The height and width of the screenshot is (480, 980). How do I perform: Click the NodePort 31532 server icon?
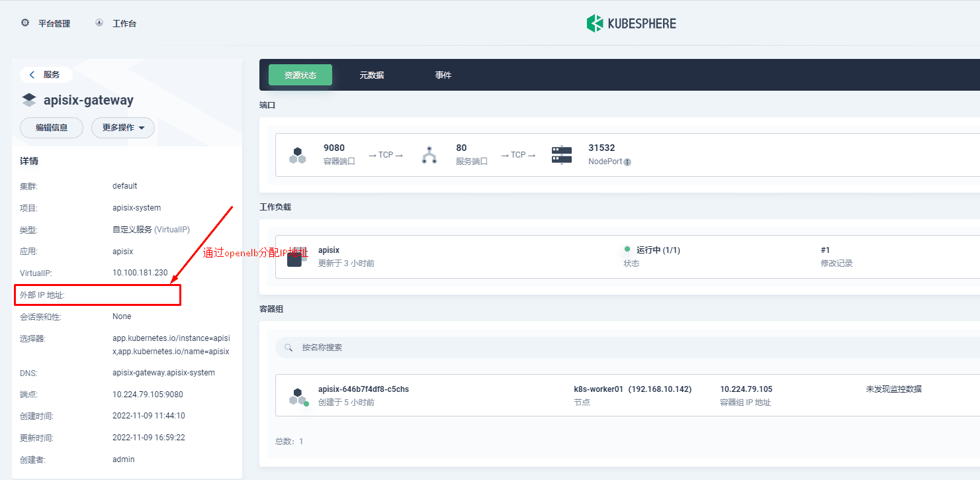(562, 155)
